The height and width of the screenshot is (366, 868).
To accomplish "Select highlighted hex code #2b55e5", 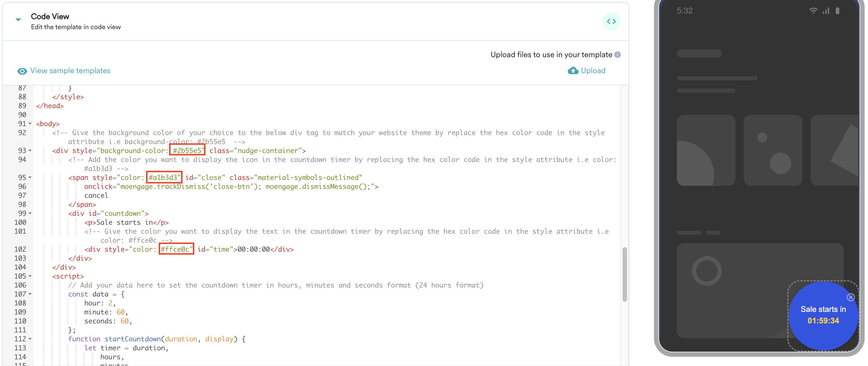I will point(187,150).
